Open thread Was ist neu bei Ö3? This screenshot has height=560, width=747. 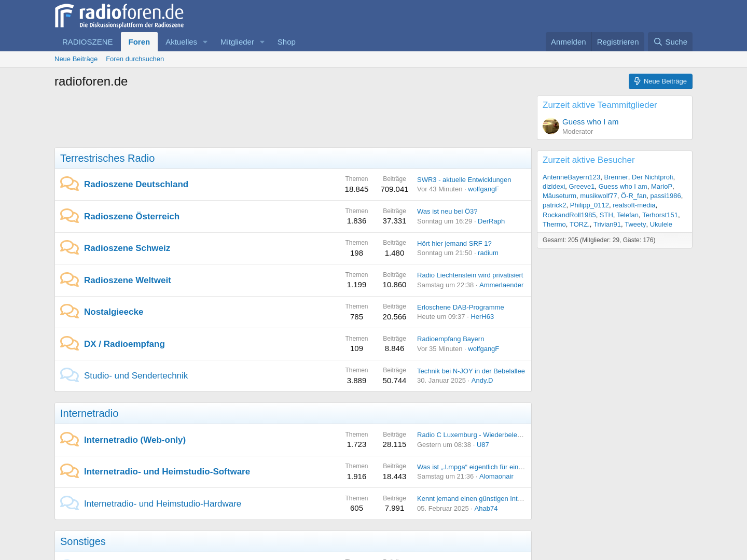click(x=447, y=211)
